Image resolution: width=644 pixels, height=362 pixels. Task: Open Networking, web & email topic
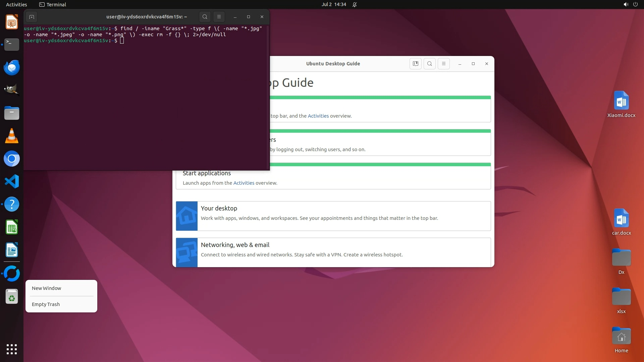pyautogui.click(x=235, y=245)
